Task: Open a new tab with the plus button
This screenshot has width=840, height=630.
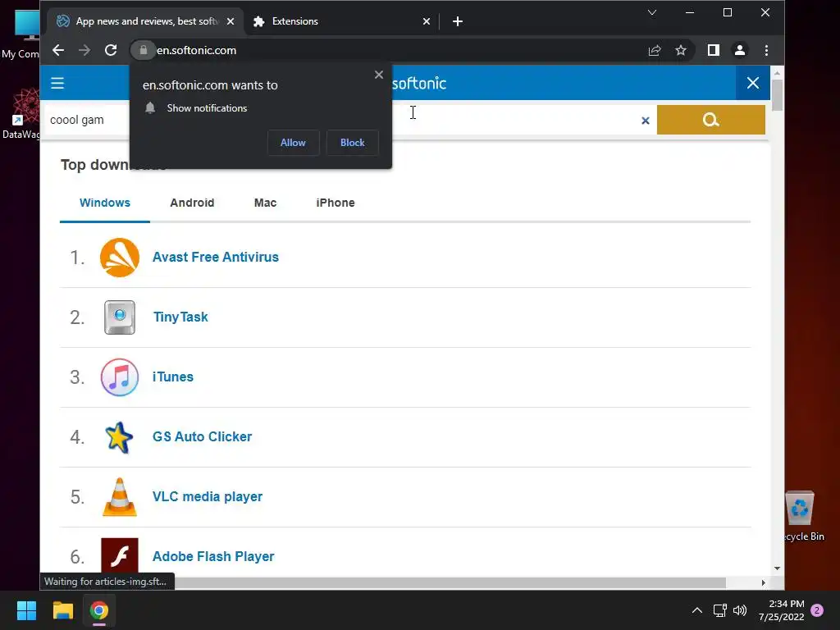Action: tap(458, 21)
